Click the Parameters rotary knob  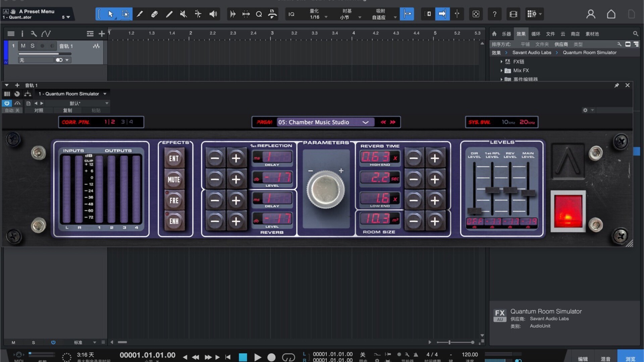pyautogui.click(x=326, y=189)
